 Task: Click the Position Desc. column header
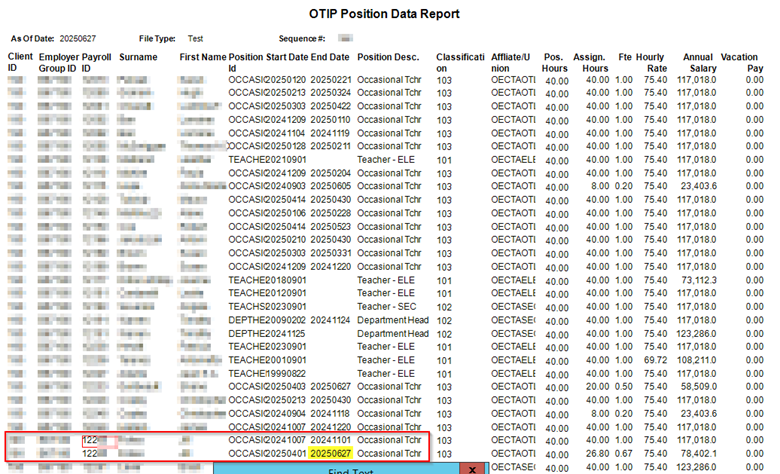pos(388,57)
